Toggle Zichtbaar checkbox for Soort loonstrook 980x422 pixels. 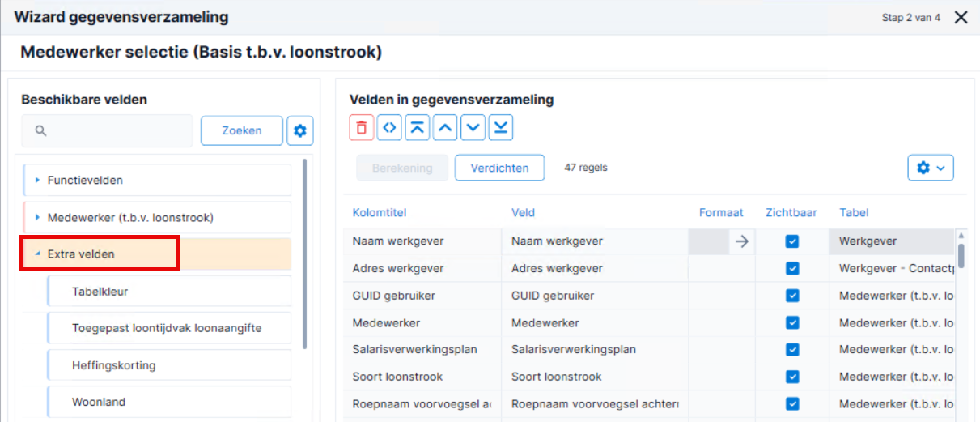792,377
